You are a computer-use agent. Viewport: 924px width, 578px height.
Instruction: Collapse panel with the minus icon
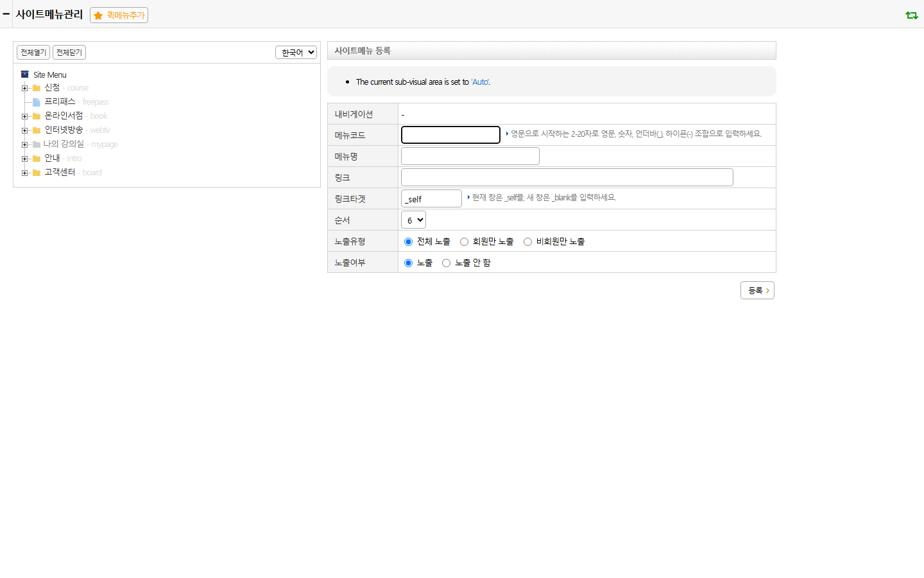(x=6, y=13)
